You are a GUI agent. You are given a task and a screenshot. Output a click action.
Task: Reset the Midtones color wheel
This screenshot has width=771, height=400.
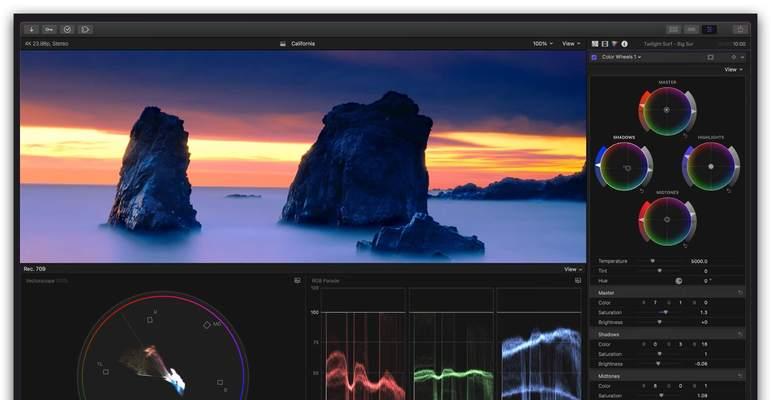click(x=685, y=245)
